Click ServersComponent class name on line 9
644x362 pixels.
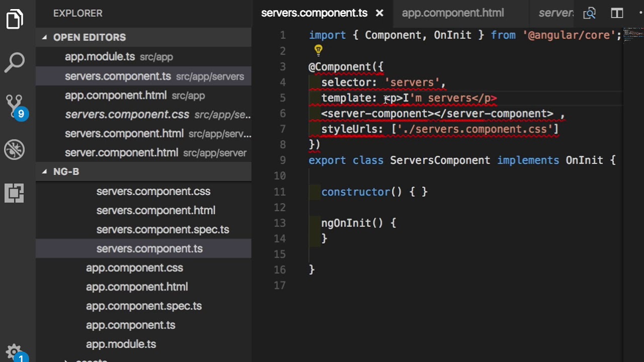pyautogui.click(x=440, y=160)
